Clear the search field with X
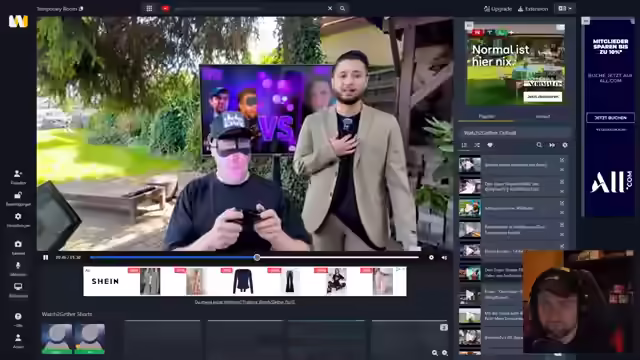The width and height of the screenshot is (640, 360). 330,8
